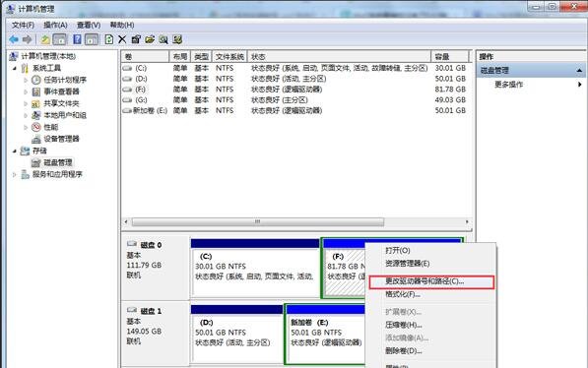Expand the 任务计划程序 tree node
The width and height of the screenshot is (588, 368).
(x=26, y=81)
